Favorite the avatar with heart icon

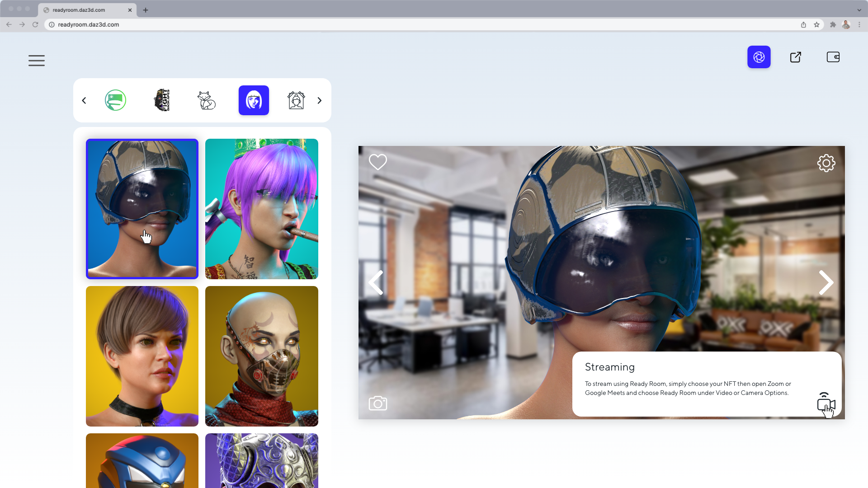pos(378,162)
